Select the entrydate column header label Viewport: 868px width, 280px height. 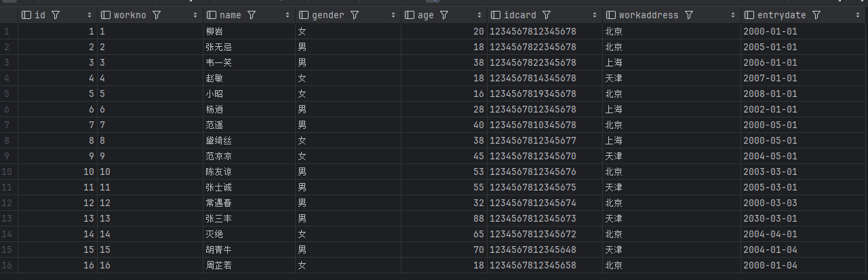point(782,15)
